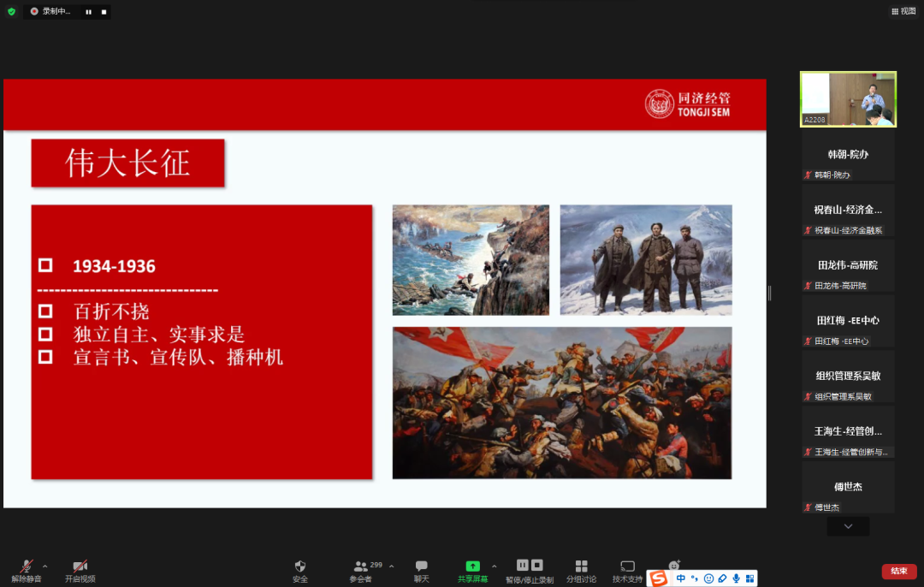This screenshot has width=924, height=587.
Task: Open the 参会者 participants panel
Action: pos(361,571)
